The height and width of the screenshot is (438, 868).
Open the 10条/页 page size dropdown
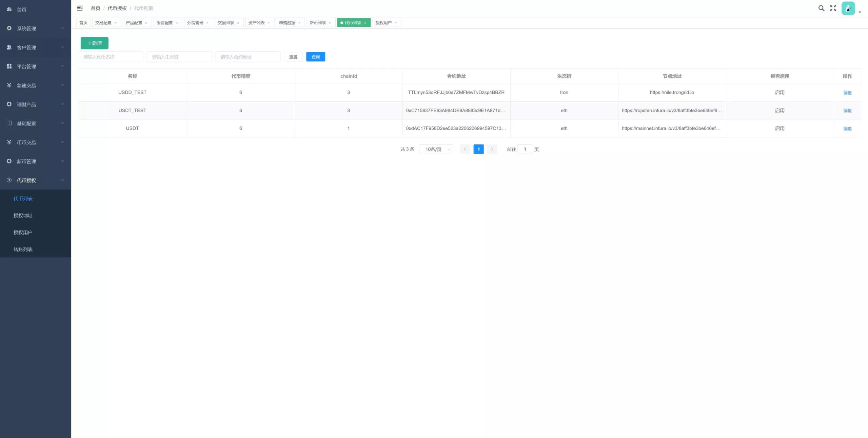436,149
